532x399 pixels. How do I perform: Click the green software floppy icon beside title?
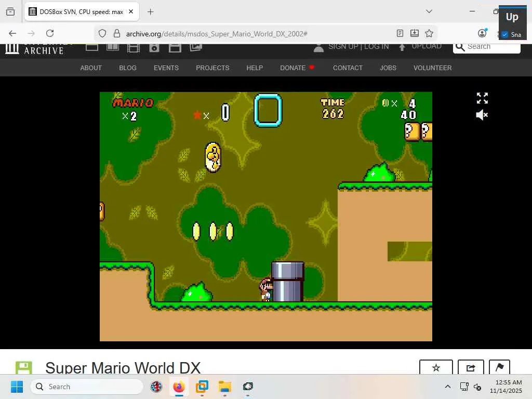24,368
